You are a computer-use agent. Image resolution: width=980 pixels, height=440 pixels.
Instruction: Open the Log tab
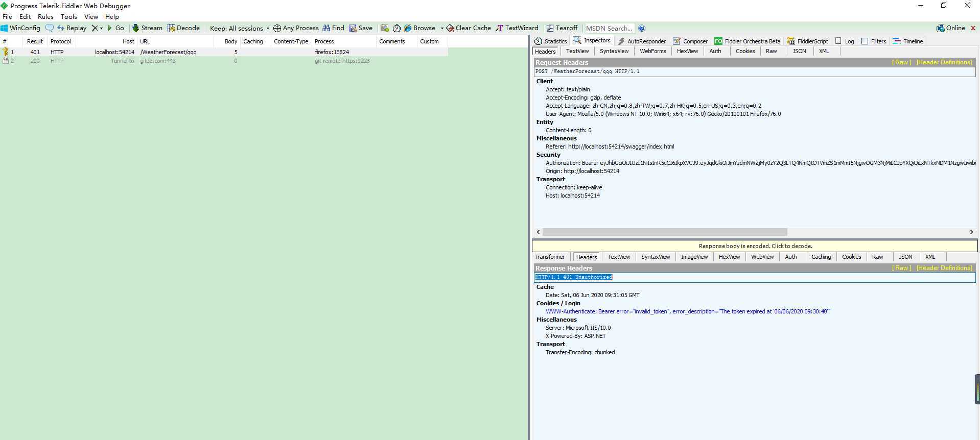[845, 41]
